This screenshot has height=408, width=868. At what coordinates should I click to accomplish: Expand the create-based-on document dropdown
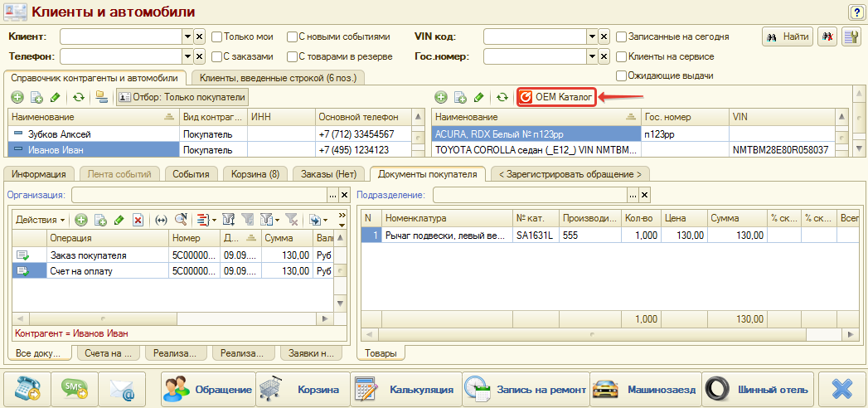(318, 220)
